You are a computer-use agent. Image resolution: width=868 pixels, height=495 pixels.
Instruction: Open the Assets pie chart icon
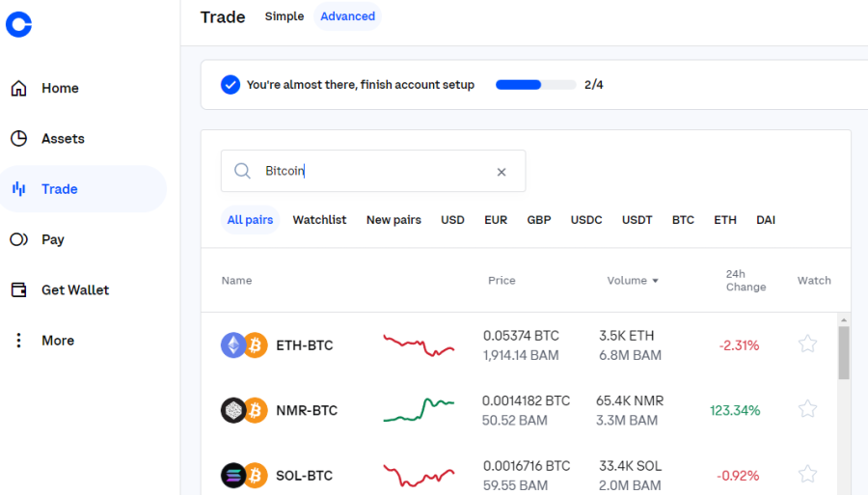pyautogui.click(x=18, y=139)
